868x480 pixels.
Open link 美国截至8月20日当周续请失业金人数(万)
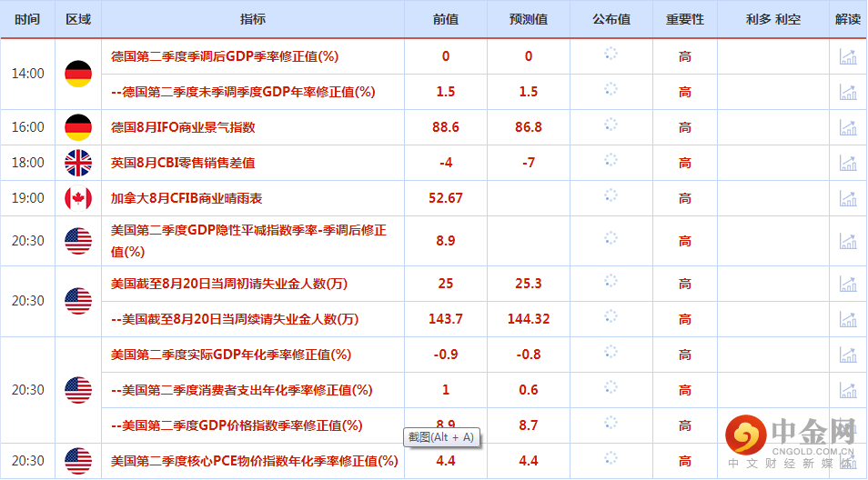point(235,319)
